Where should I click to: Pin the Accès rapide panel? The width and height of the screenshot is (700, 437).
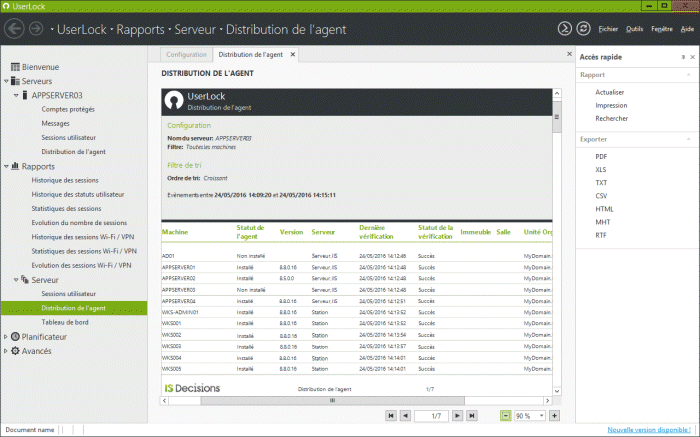tap(683, 57)
